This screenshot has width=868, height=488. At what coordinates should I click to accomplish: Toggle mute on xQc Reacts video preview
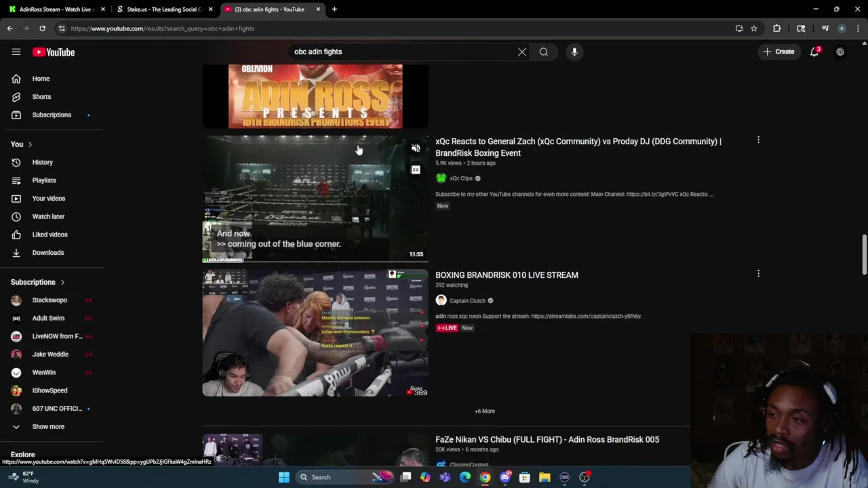(416, 148)
